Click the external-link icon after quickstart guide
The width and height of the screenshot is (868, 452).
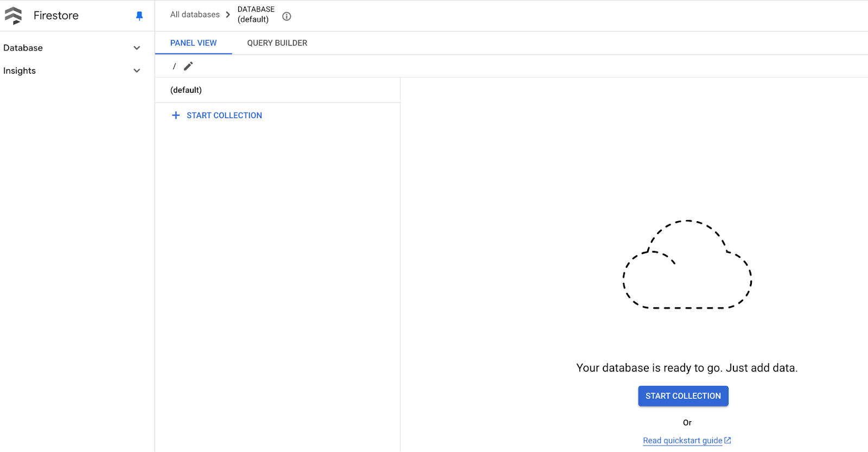[728, 441]
